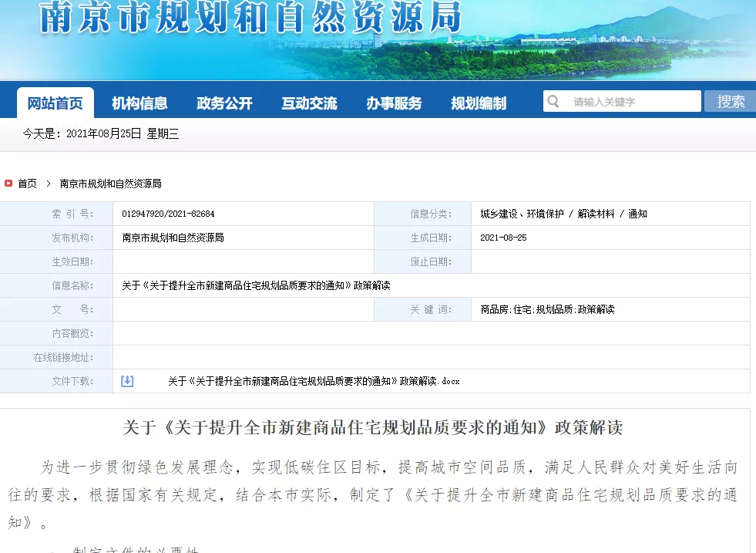Click the breadcrumb chevron arrow separator

pyautogui.click(x=48, y=184)
